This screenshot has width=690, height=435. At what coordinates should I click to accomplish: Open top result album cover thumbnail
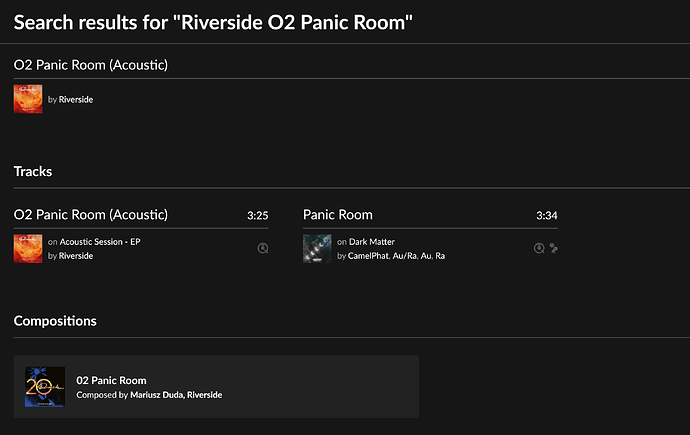coord(28,99)
